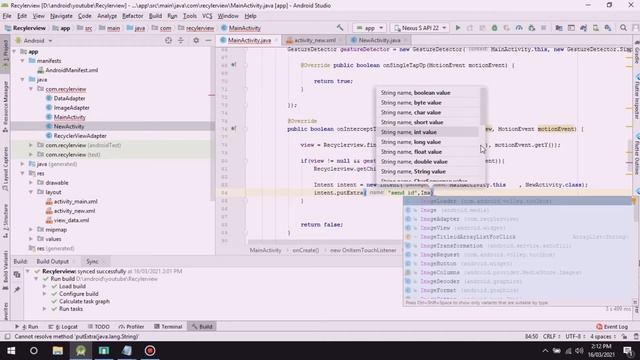Open Resource Manager side tool window
This screenshot has height=360, width=640.
pos(5,106)
